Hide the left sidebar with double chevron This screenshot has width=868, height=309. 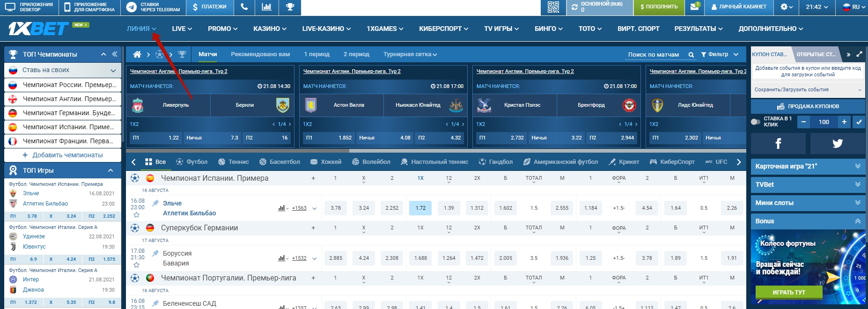[x=115, y=54]
